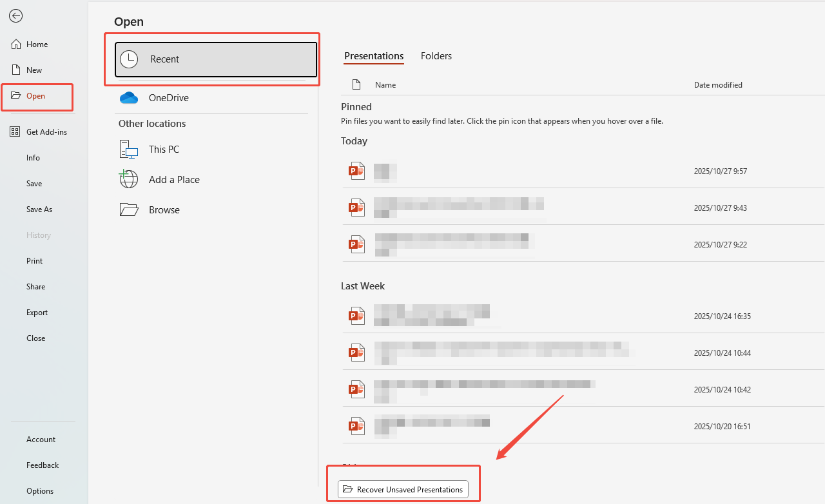825x504 pixels.
Task: Click the back arrow icon
Action: 15,15
